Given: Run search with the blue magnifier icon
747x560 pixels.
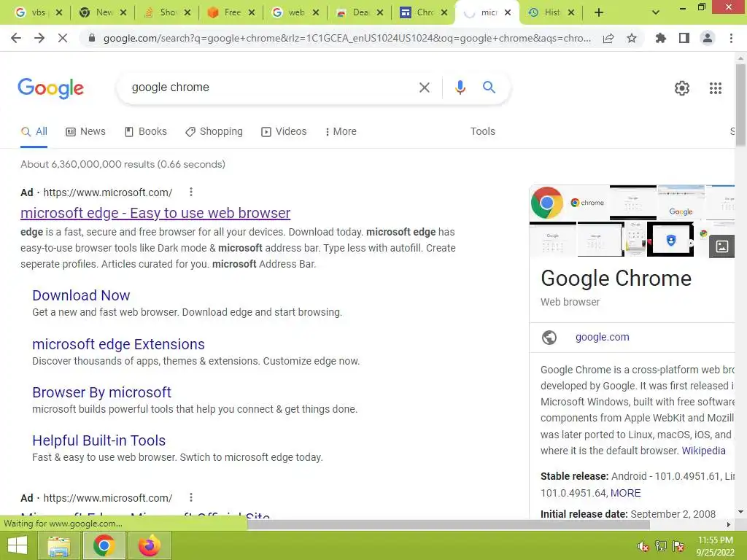Looking at the screenshot, I should coord(489,87).
